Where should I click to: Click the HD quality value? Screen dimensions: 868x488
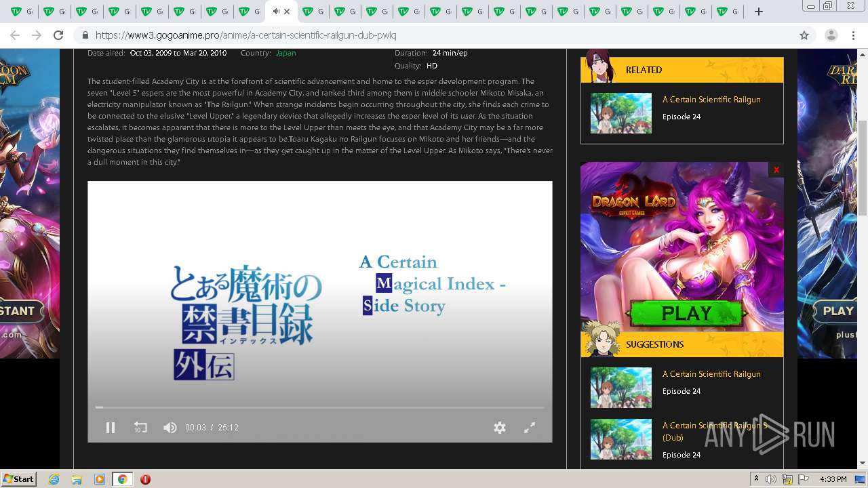pos(432,66)
